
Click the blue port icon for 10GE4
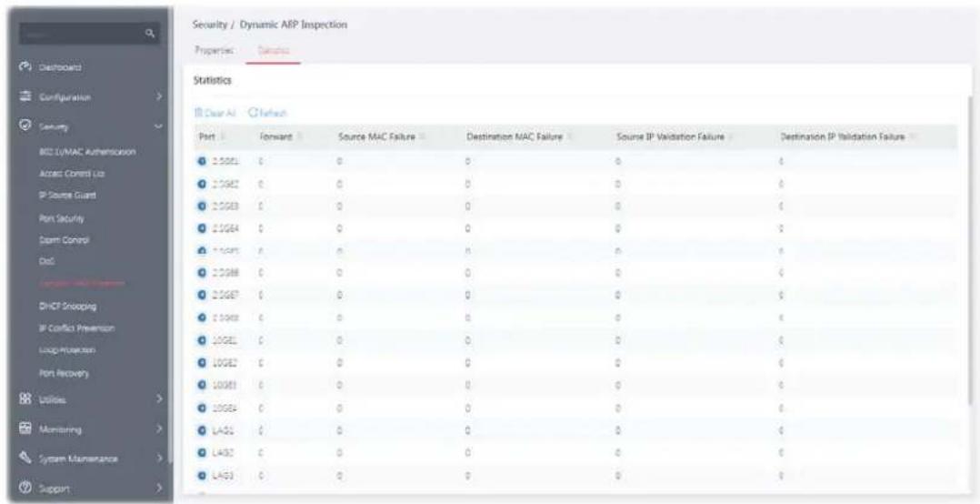[x=201, y=408]
